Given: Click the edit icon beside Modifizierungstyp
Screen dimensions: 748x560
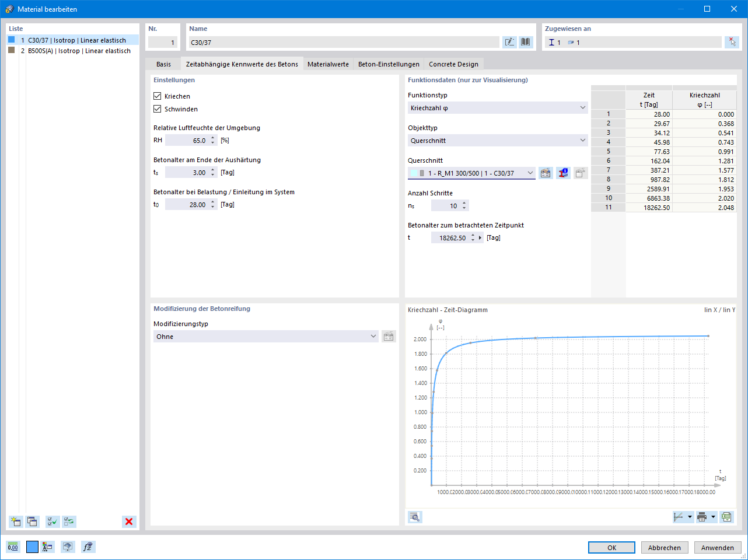Looking at the screenshot, I should (x=389, y=337).
